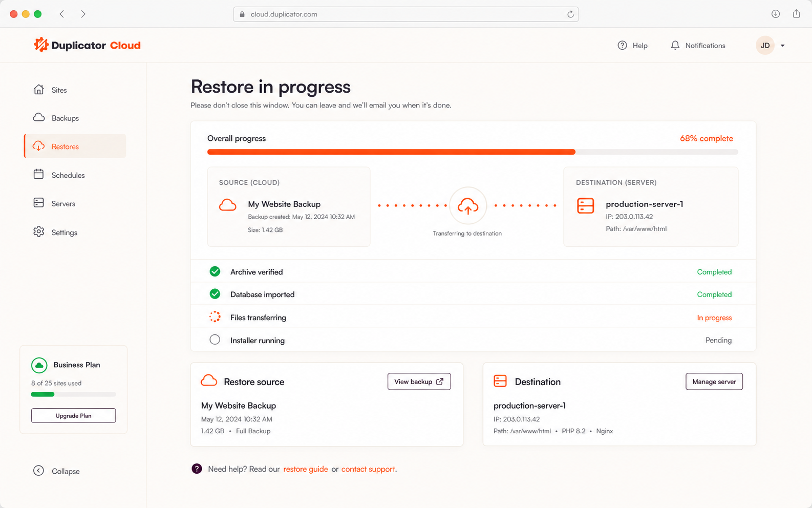Select the Restores menu item
Viewport: 812px width, 508px height.
(x=75, y=146)
